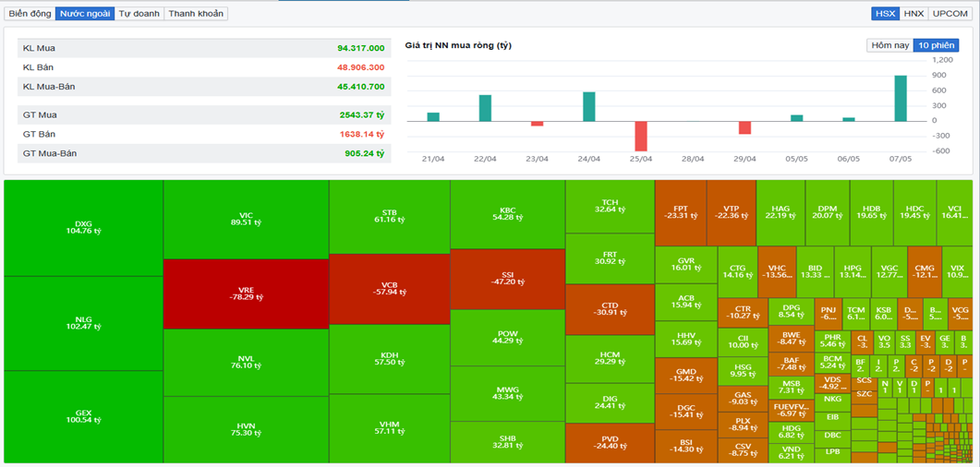
Task: Open the PVD tile with -24.40 tỷ
Action: click(x=609, y=442)
